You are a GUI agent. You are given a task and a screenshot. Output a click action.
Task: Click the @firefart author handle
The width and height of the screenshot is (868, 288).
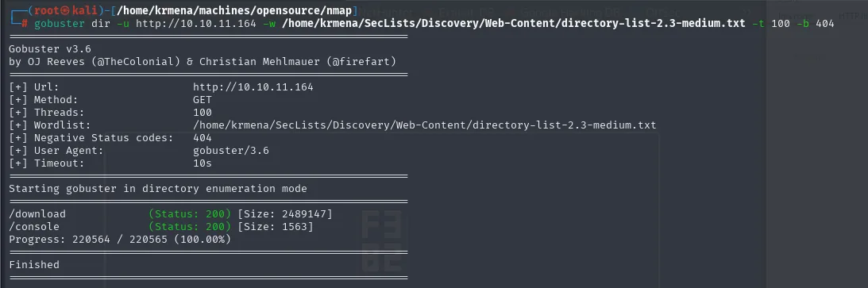(361, 62)
